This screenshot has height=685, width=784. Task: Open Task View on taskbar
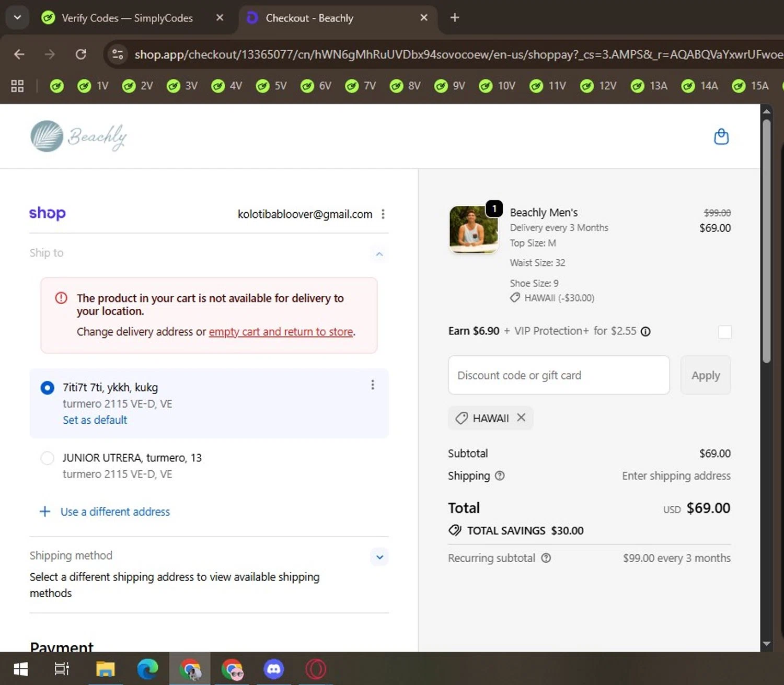point(62,669)
